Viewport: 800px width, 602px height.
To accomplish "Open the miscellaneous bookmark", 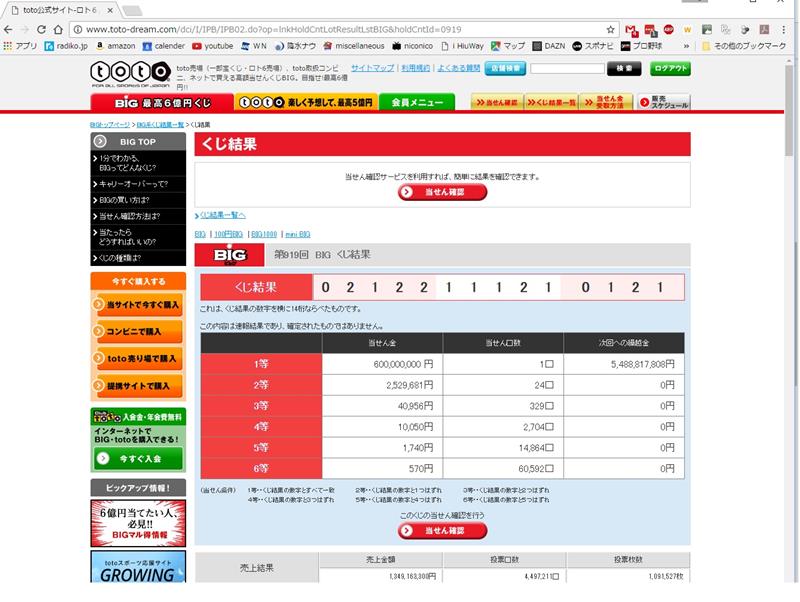I will [354, 46].
